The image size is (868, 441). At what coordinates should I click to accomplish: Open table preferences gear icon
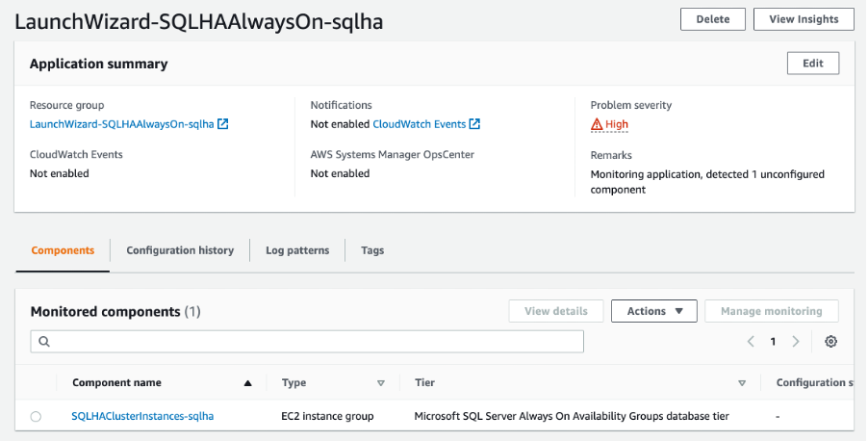(x=830, y=342)
